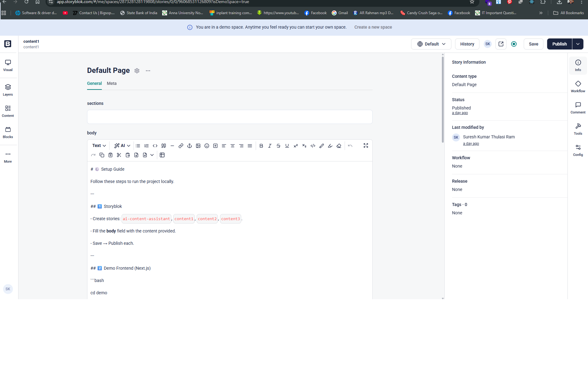This screenshot has height=369, width=588.
Task: Open the Tools side panel
Action: [578, 129]
